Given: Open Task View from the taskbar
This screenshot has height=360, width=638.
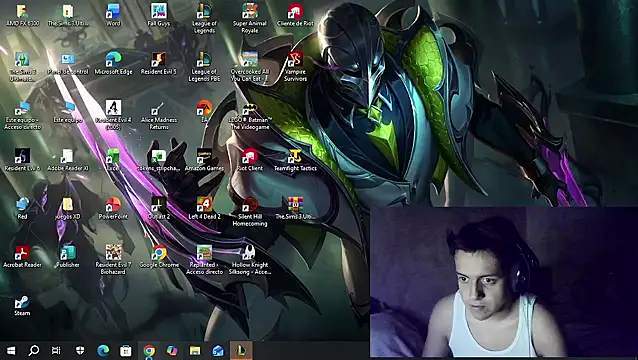Looking at the screenshot, I should pos(56,350).
